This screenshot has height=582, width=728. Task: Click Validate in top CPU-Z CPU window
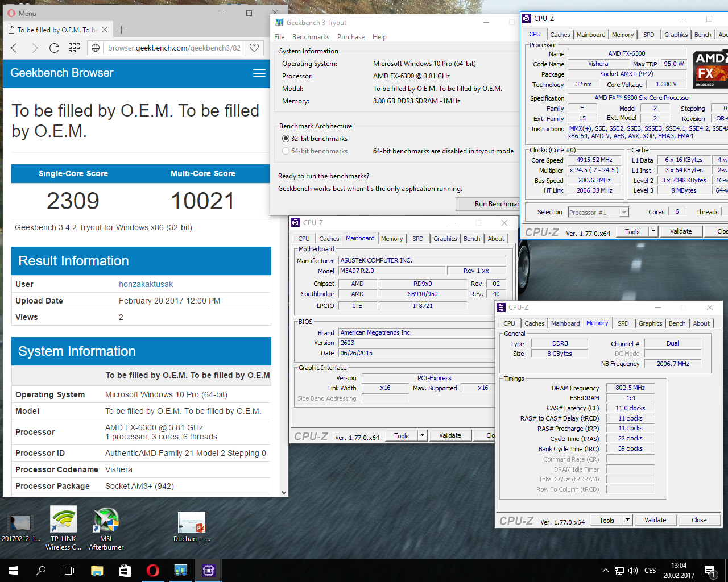coord(681,231)
